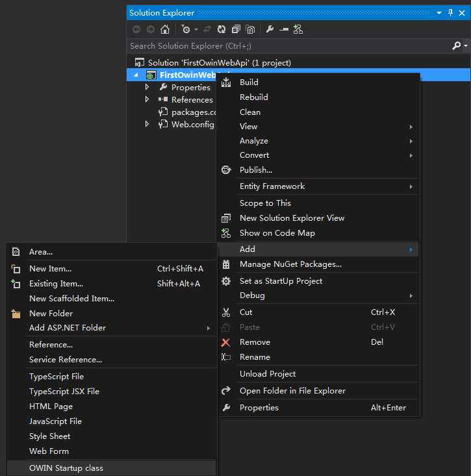Choose New Item... in Add submenu
The width and height of the screenshot is (471, 476).
112,269
